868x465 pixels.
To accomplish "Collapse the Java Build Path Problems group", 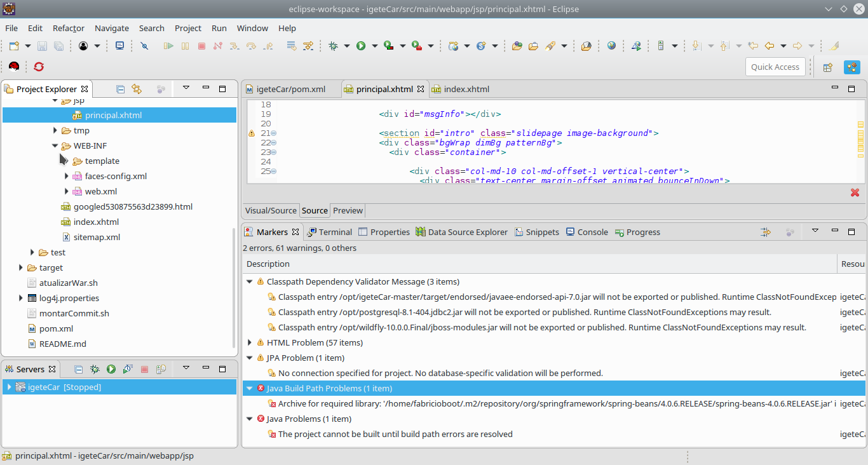I will coord(249,388).
